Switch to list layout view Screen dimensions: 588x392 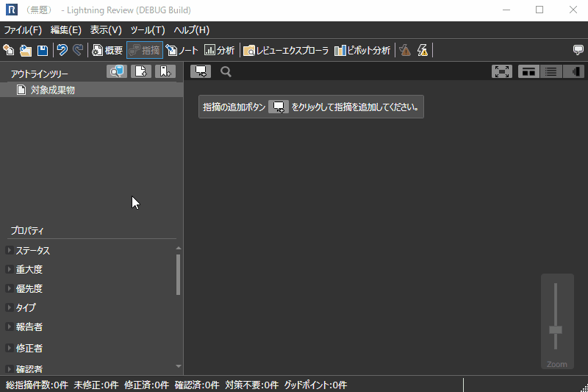click(551, 71)
